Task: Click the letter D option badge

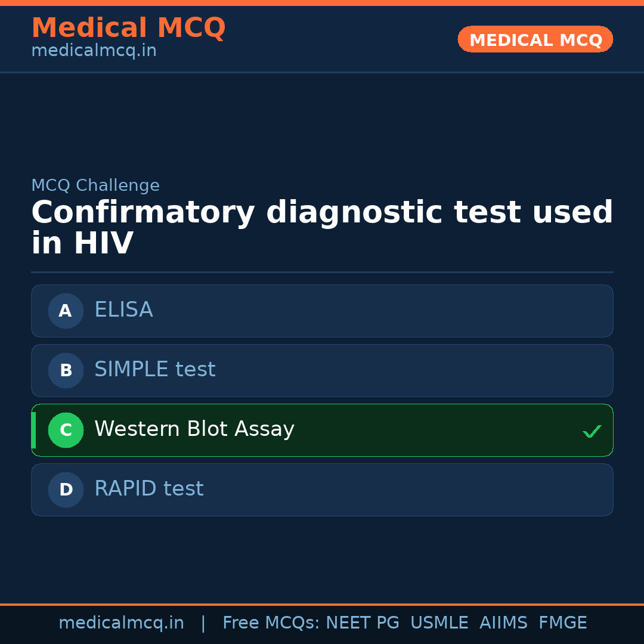Action: pos(66,490)
